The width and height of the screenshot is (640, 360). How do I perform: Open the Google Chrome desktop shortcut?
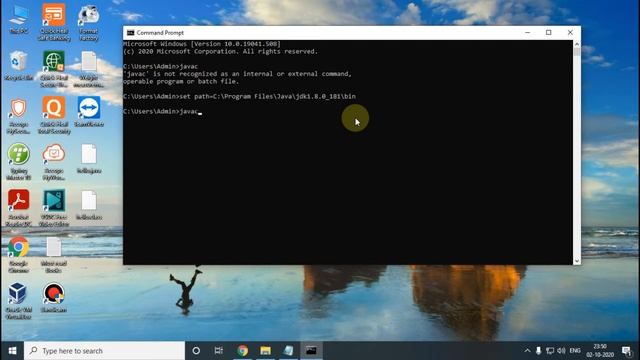18,255
